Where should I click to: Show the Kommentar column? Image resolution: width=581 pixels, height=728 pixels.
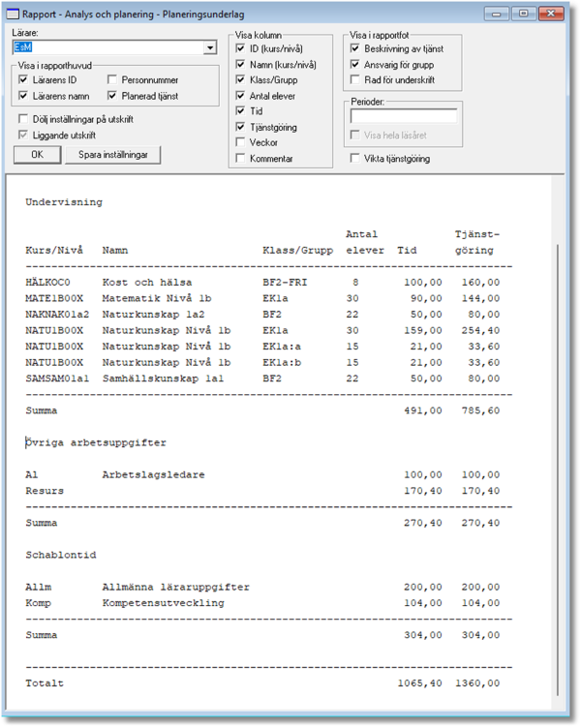pos(241,158)
